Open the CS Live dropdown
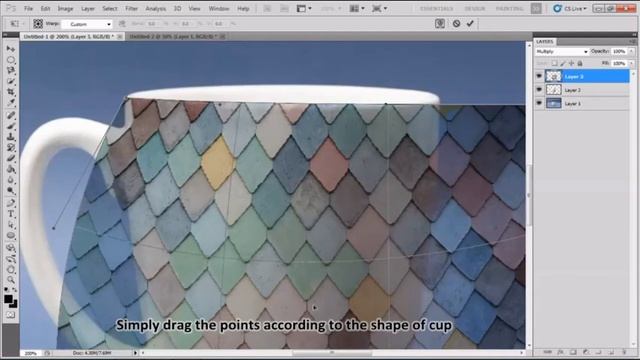The image size is (640, 360). point(571,8)
